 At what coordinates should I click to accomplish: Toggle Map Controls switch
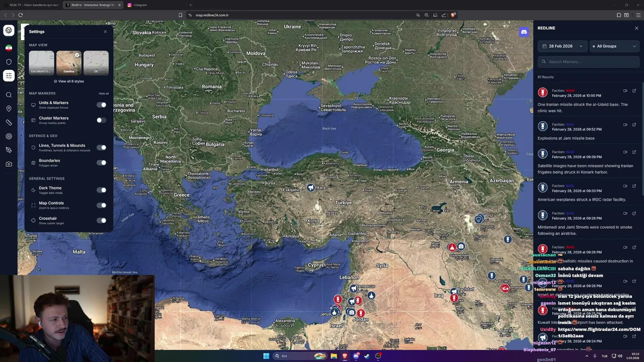click(102, 205)
